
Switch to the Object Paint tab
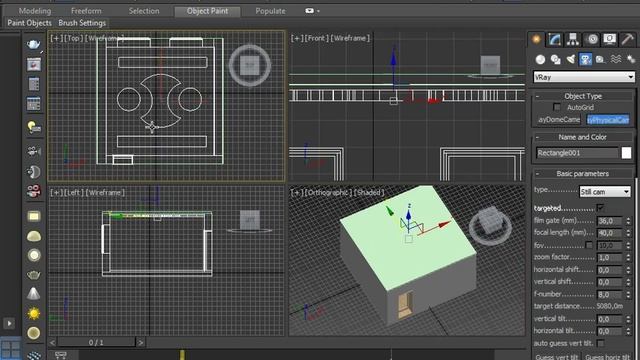pyautogui.click(x=207, y=11)
